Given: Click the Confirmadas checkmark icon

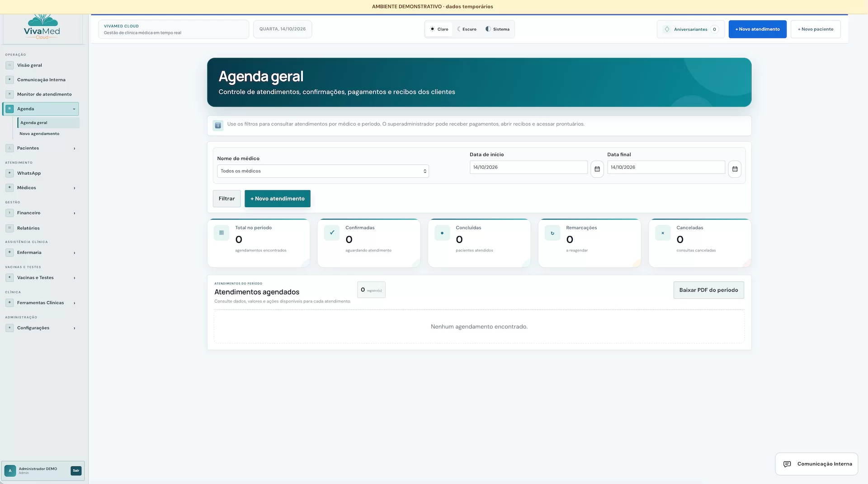Looking at the screenshot, I should pyautogui.click(x=332, y=233).
